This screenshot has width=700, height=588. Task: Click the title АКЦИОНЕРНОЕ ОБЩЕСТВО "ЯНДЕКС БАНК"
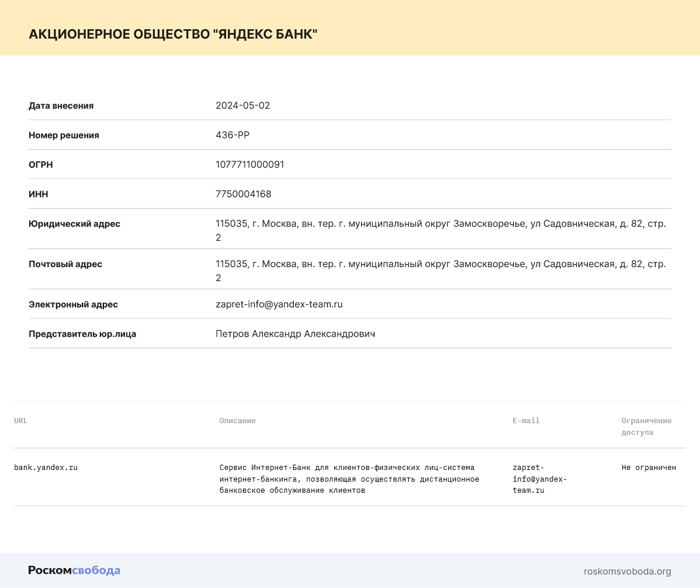(173, 34)
